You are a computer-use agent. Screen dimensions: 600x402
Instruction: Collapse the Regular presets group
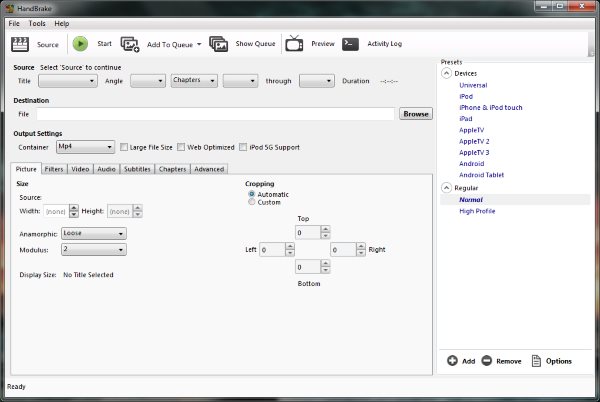pyautogui.click(x=446, y=187)
